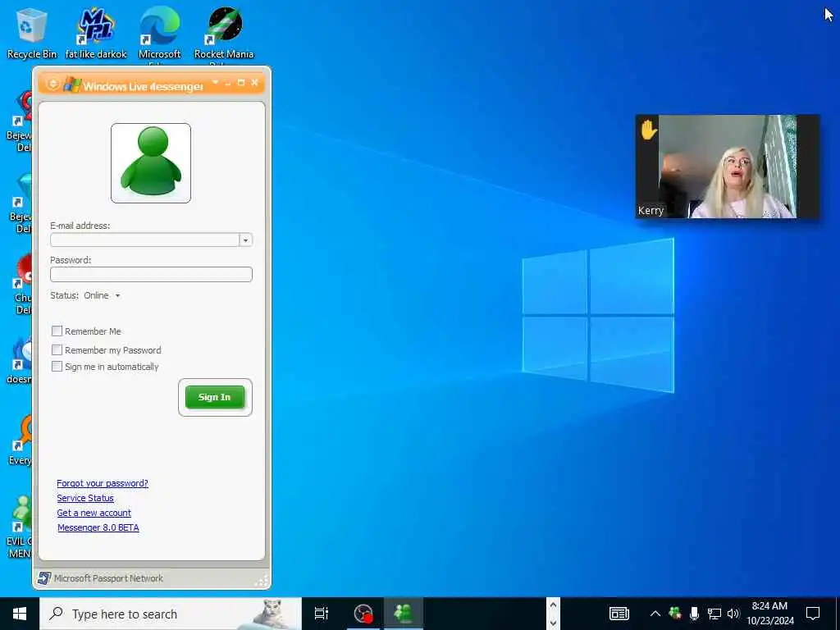This screenshot has width=840, height=630.
Task: Click the recording app taskbar icon
Action: [x=363, y=614]
